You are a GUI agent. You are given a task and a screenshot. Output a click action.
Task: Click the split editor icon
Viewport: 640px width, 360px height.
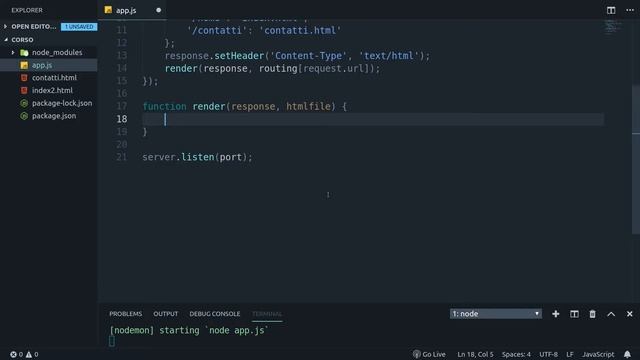(x=611, y=10)
